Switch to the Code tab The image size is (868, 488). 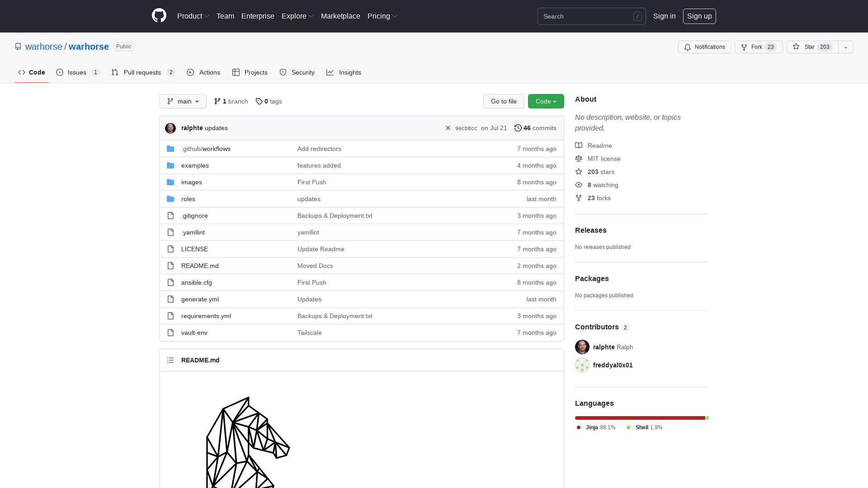(32, 72)
